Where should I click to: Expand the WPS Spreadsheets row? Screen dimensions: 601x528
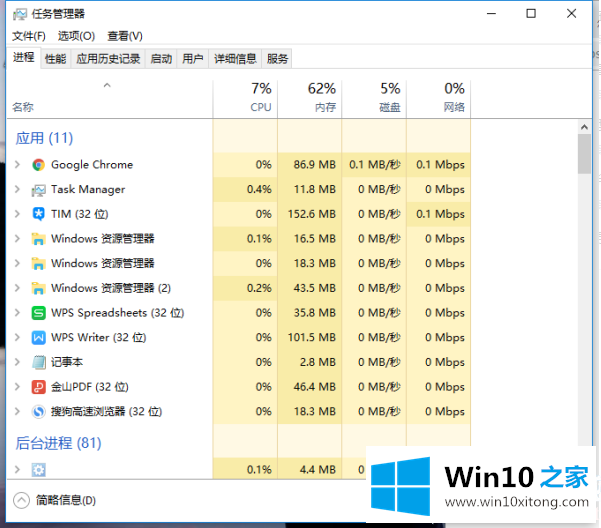coord(17,313)
